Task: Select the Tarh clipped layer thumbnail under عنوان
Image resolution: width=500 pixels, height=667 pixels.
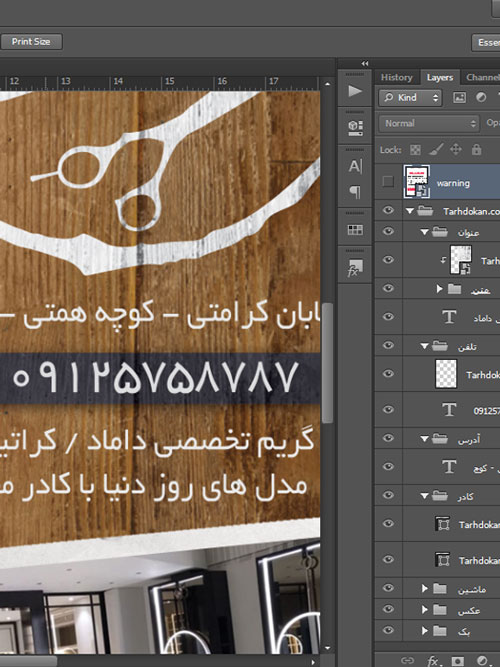Action: pos(460,260)
